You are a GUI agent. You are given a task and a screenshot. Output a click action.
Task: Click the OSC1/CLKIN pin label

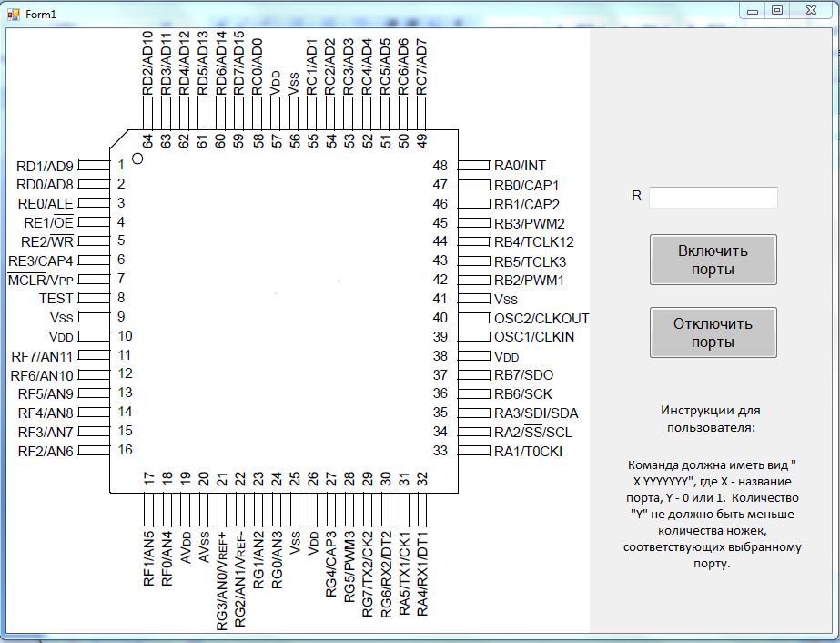click(534, 337)
